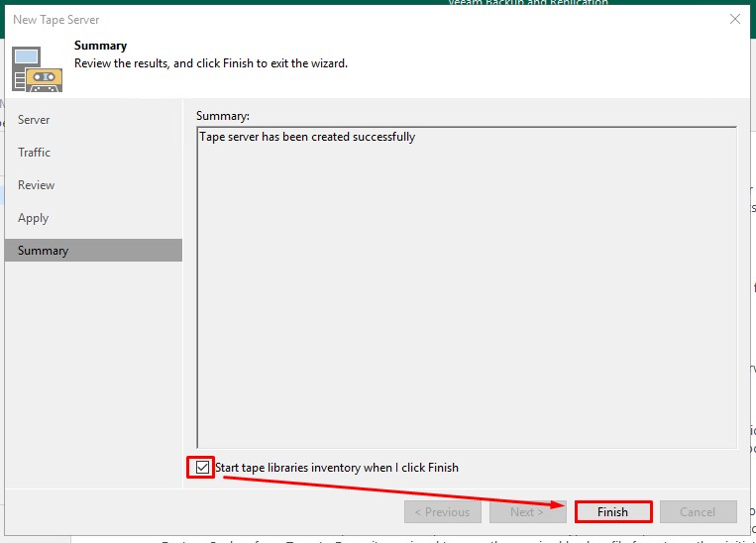Click the bold Summary heading in header
Viewport: 756px width, 543px height.
(100, 46)
